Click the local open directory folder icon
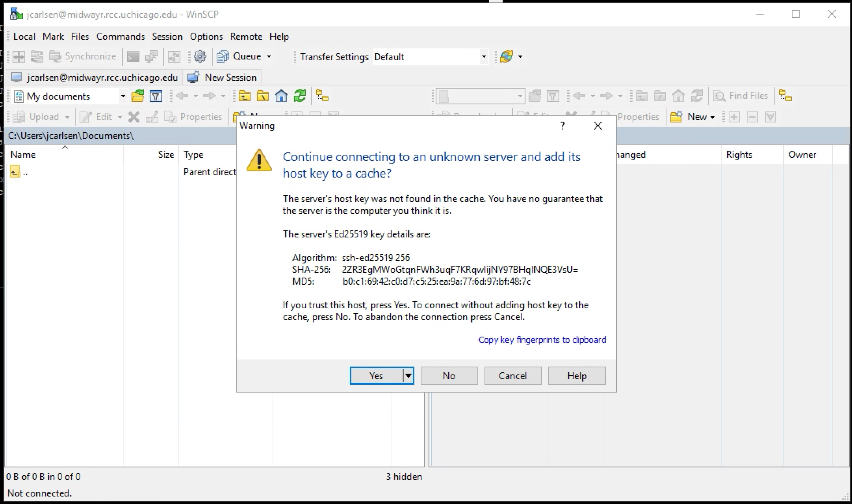This screenshot has width=852, height=504. pos(138,96)
